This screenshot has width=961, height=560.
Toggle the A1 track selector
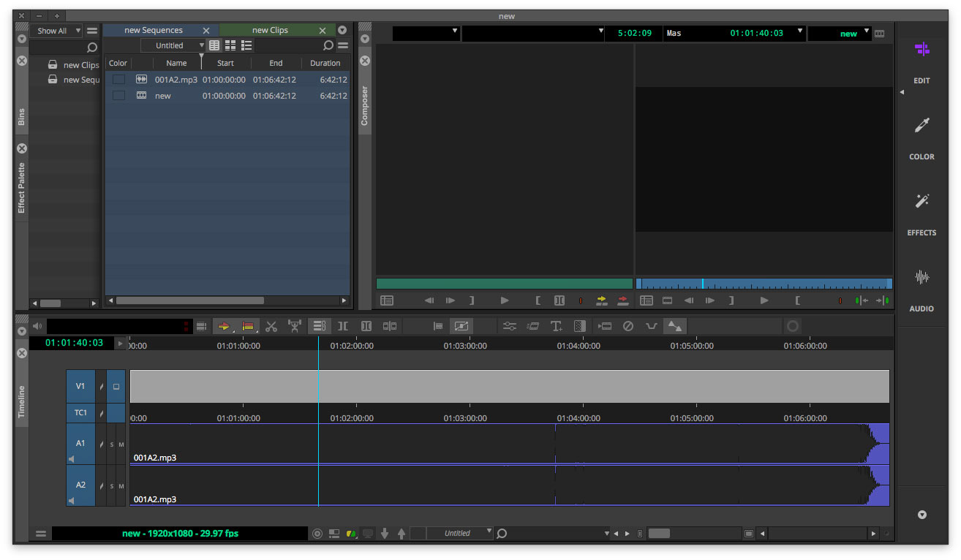tap(80, 444)
